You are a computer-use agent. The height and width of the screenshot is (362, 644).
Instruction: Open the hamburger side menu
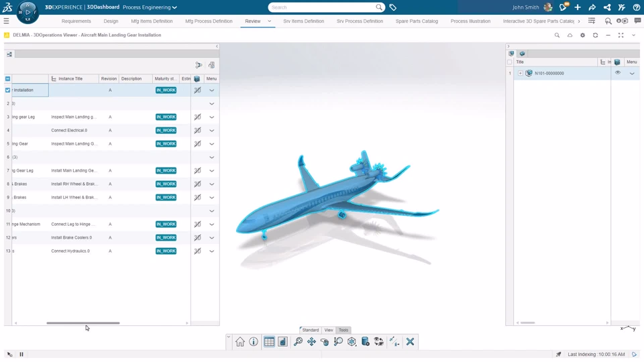6,21
